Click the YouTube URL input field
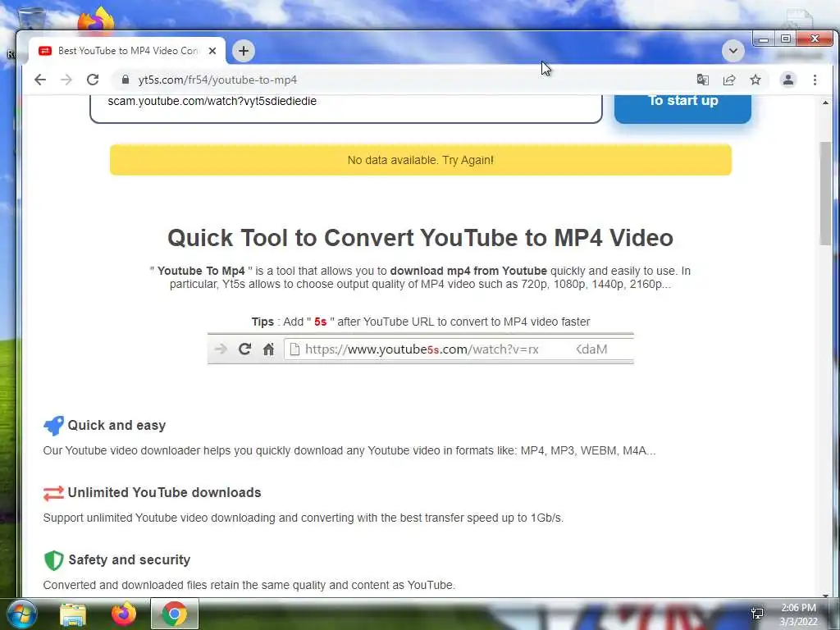The width and height of the screenshot is (840, 630). [346, 109]
